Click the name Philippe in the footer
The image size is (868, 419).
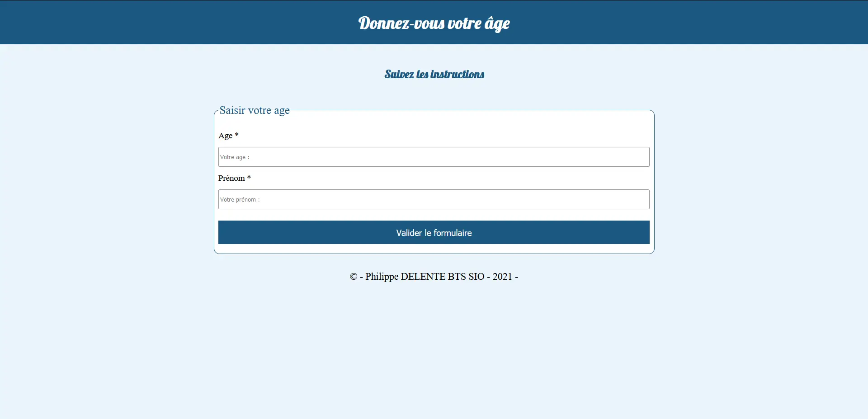[x=382, y=277]
